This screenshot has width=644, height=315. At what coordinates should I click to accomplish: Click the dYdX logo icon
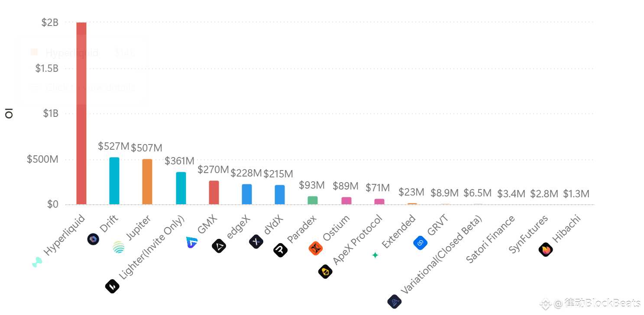pos(256,241)
